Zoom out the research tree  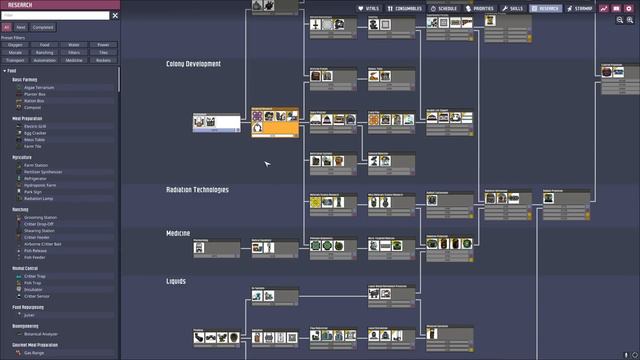620,20
